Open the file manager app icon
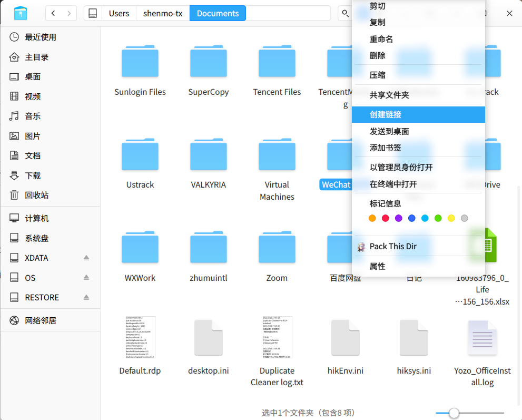The width and height of the screenshot is (522, 420). point(21,13)
